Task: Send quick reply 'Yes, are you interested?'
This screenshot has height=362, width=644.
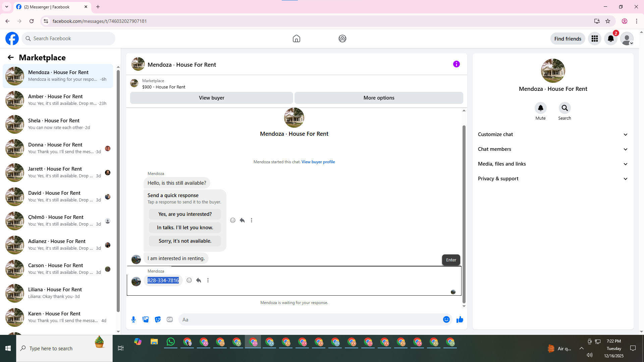Action: (185, 214)
